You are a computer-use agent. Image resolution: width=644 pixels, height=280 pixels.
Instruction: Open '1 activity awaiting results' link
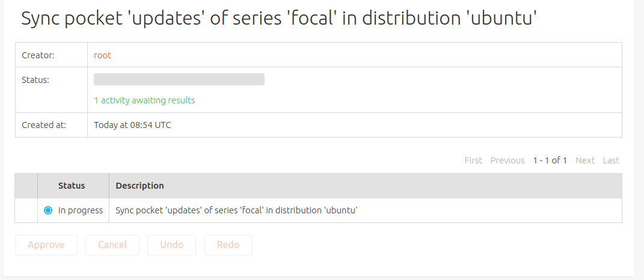point(144,100)
